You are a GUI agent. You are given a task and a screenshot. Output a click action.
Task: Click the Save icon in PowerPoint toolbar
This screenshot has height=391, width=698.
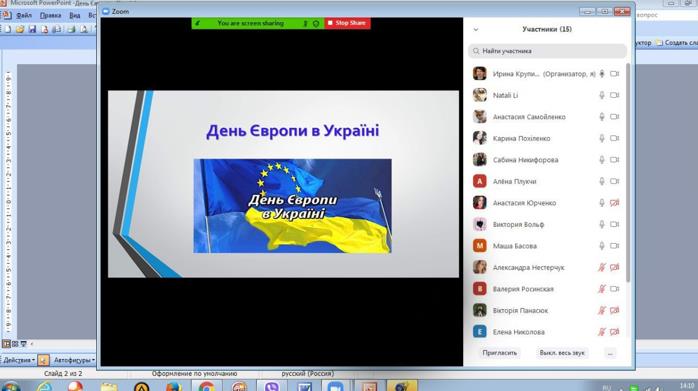pyautogui.click(x=32, y=29)
